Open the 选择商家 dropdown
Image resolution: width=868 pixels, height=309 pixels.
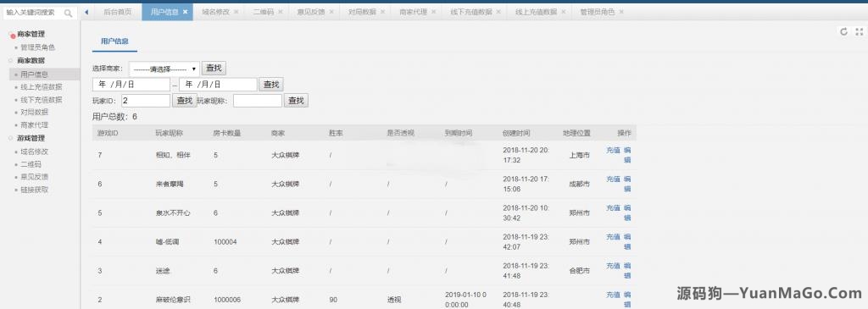tap(164, 69)
